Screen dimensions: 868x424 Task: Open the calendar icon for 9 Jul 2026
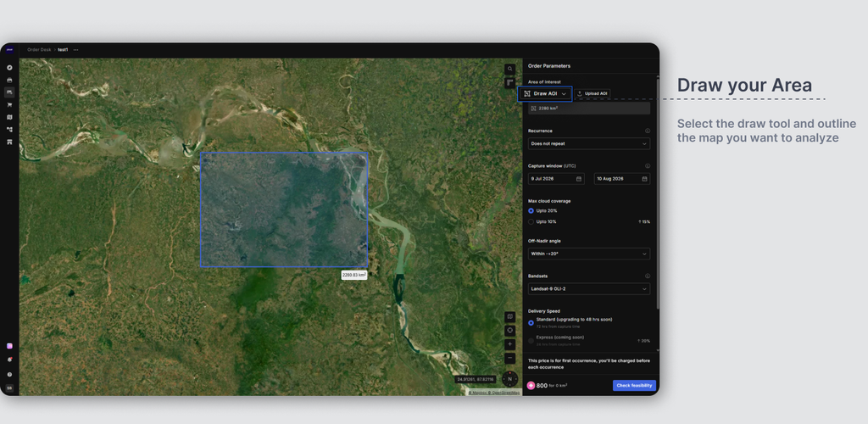[578, 179]
